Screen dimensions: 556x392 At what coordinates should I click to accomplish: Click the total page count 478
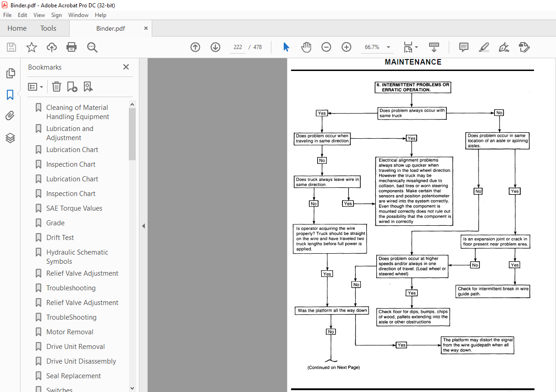pos(258,47)
